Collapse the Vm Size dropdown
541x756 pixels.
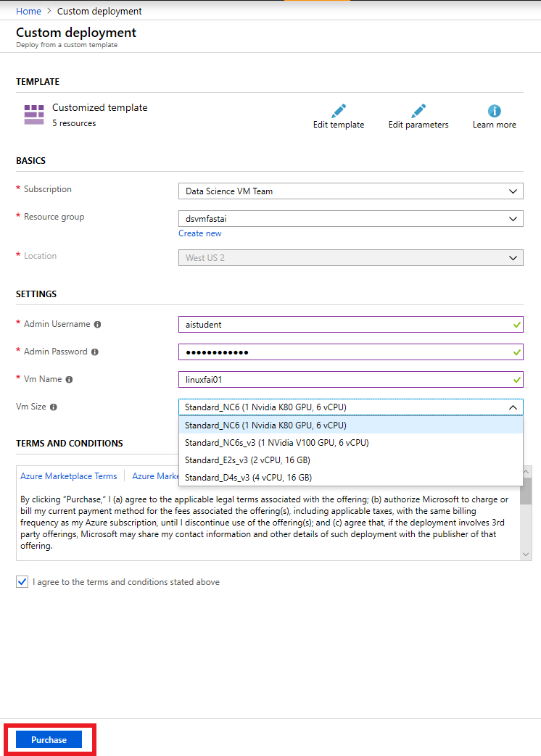tap(513, 407)
